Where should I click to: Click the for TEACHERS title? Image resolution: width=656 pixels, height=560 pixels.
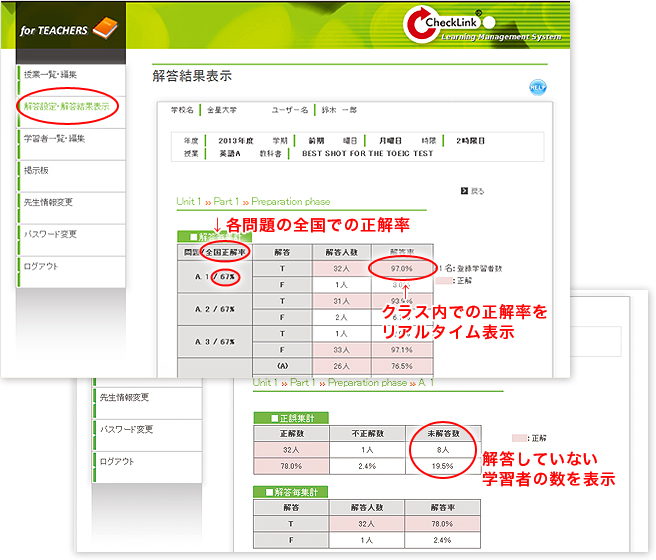point(54,31)
